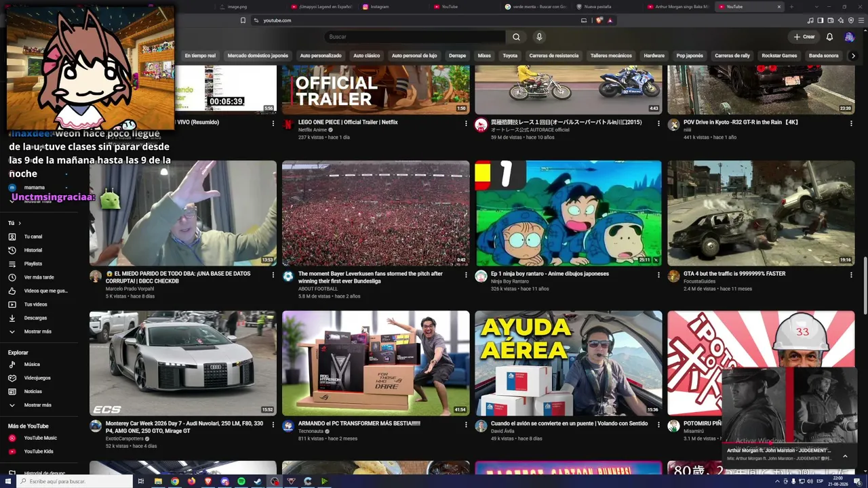The image size is (868, 488).
Task: Filter by the Pop japonés chip
Action: click(x=690, y=56)
